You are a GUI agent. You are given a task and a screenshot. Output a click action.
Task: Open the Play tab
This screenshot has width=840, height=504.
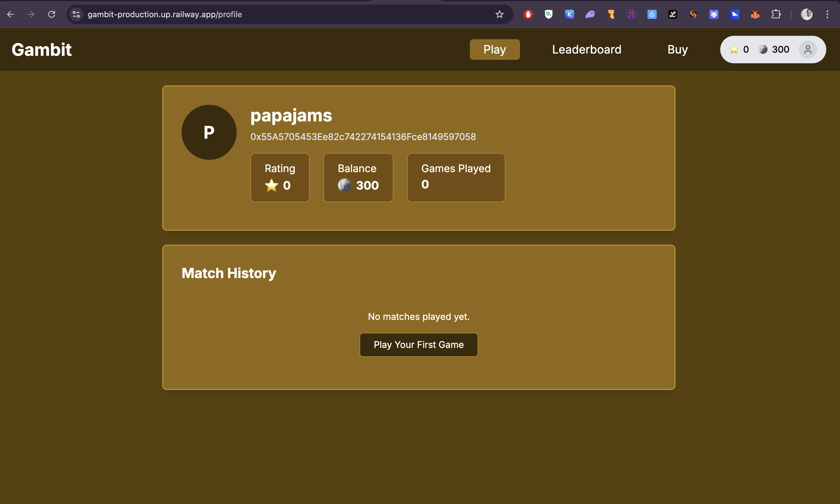494,50
